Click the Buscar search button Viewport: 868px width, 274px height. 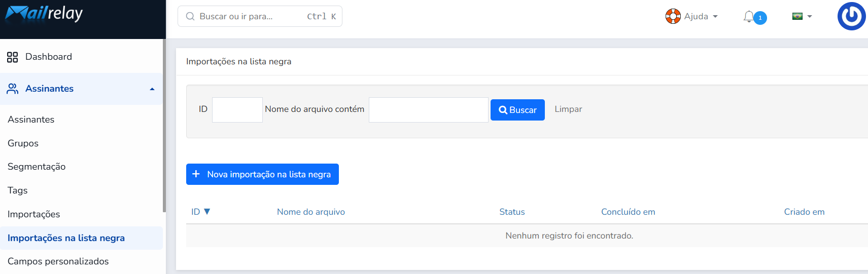[517, 110]
